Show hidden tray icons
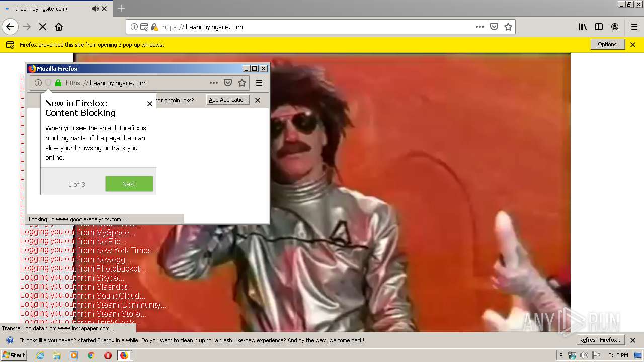Image resolution: width=644 pixels, height=362 pixels. point(561,355)
